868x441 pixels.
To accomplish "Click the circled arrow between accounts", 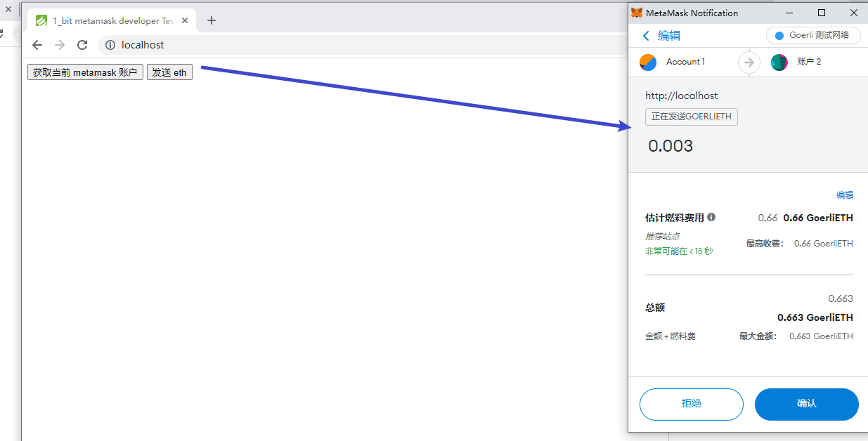I will point(749,62).
